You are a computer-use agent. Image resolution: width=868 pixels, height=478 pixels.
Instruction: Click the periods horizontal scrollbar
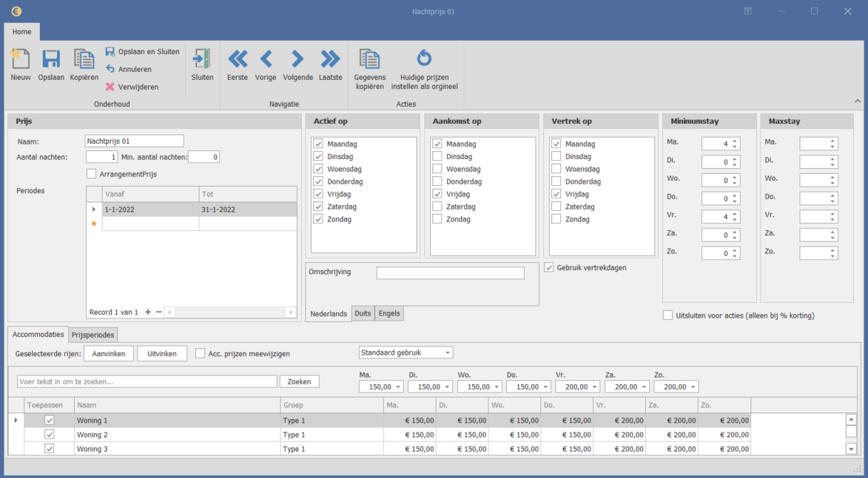(230, 312)
